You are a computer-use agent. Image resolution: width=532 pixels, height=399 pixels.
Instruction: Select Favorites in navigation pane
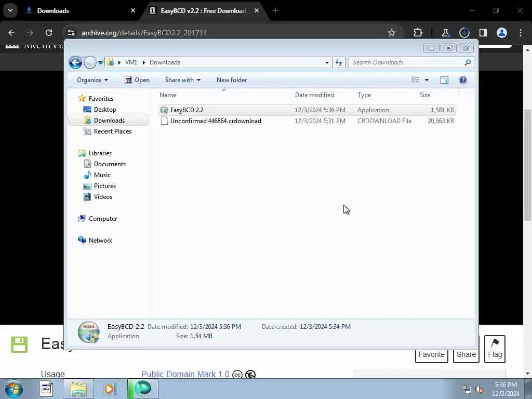pyautogui.click(x=96, y=98)
